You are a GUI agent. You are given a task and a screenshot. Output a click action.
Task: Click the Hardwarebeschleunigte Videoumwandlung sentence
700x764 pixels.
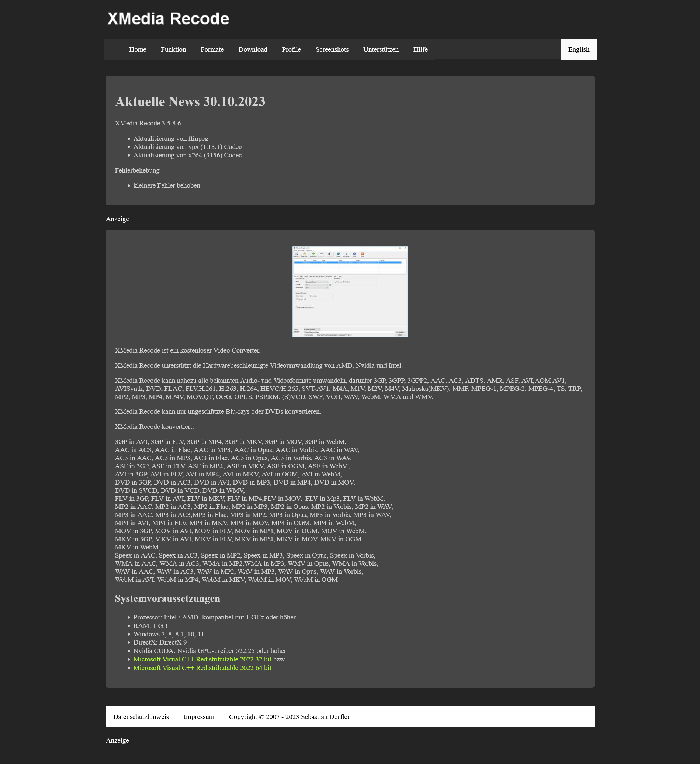(259, 365)
